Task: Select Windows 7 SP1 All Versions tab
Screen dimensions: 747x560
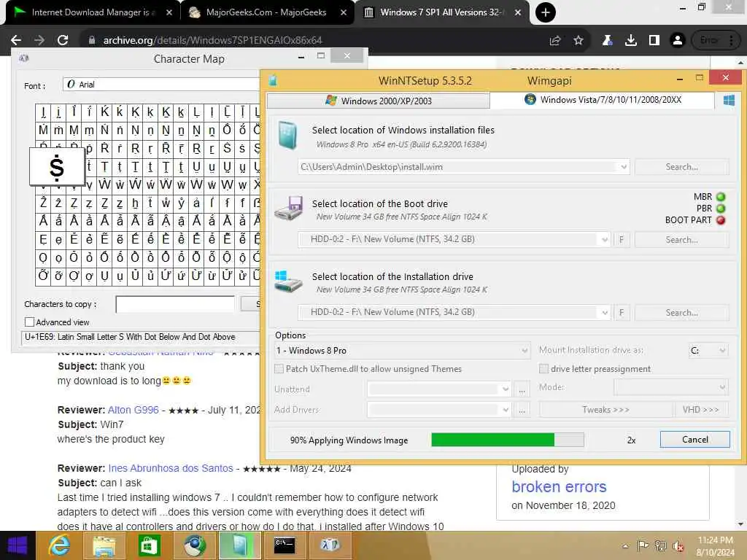Action: [441, 12]
